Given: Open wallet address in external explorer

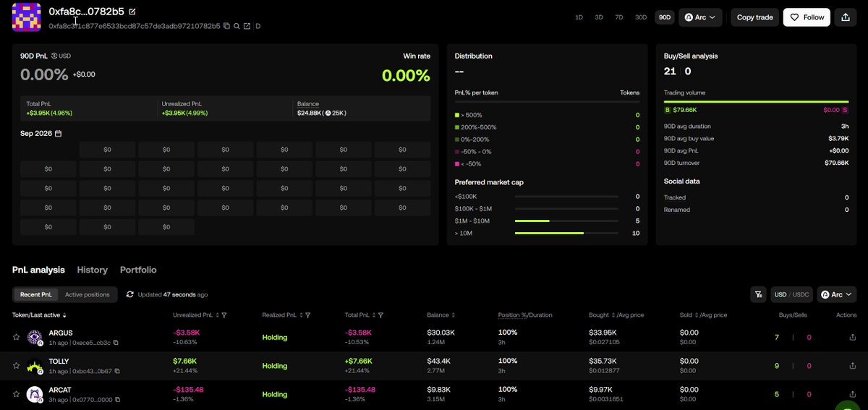Looking at the screenshot, I should click(x=247, y=26).
